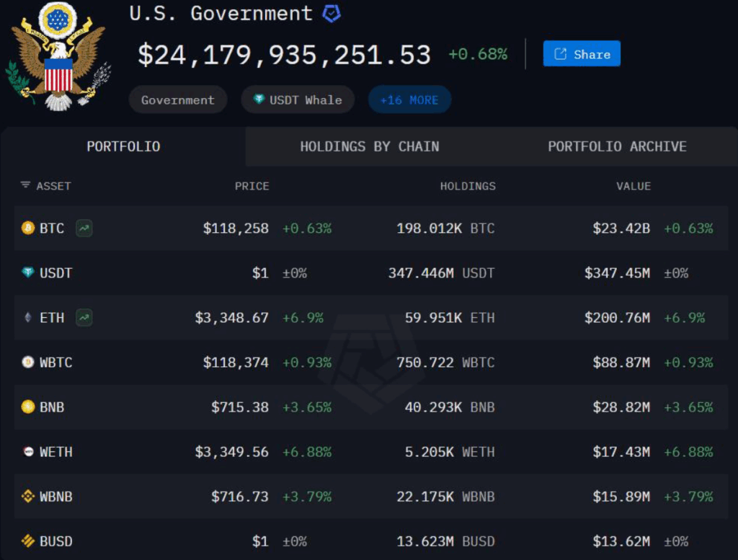
Task: Click the total value $24,179,935,251.53
Action: pyautogui.click(x=284, y=55)
